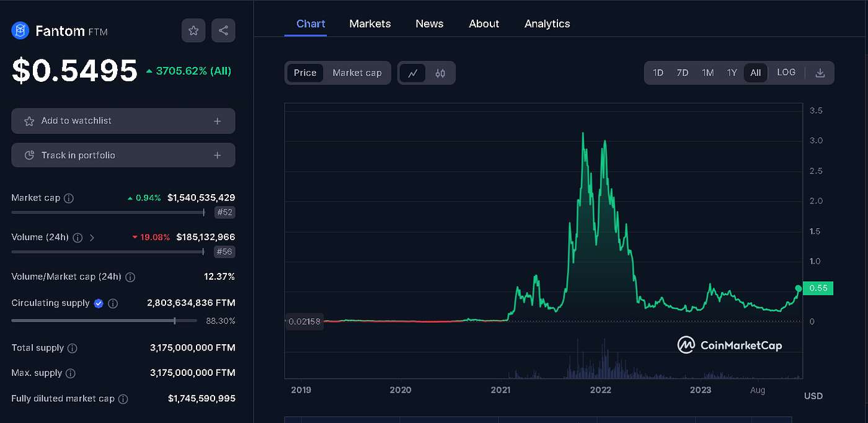Click 2,803,634,836 FTM supply value
Image resolution: width=868 pixels, height=423 pixels.
[x=191, y=303]
